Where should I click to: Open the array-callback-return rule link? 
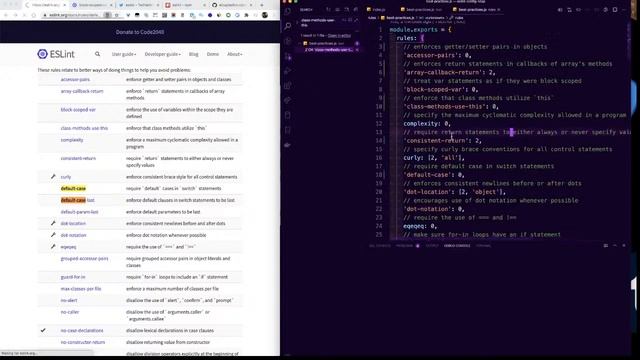(x=82, y=91)
